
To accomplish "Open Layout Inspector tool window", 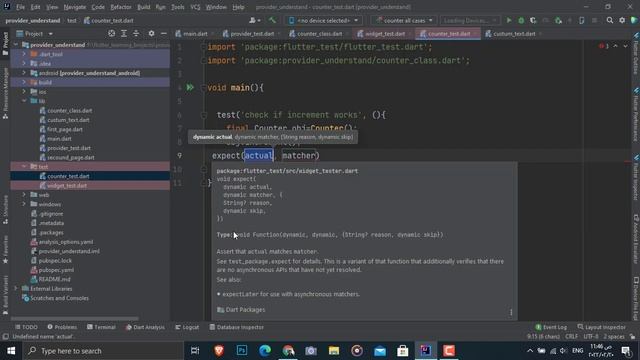I will pyautogui.click(x=601, y=327).
